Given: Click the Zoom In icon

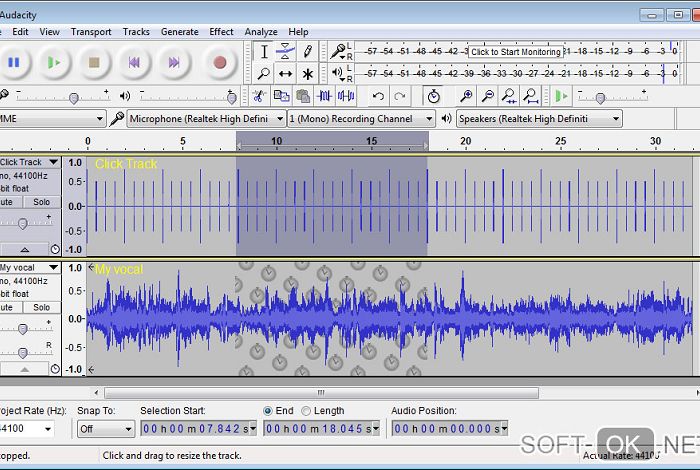Looking at the screenshot, I should pos(466,96).
